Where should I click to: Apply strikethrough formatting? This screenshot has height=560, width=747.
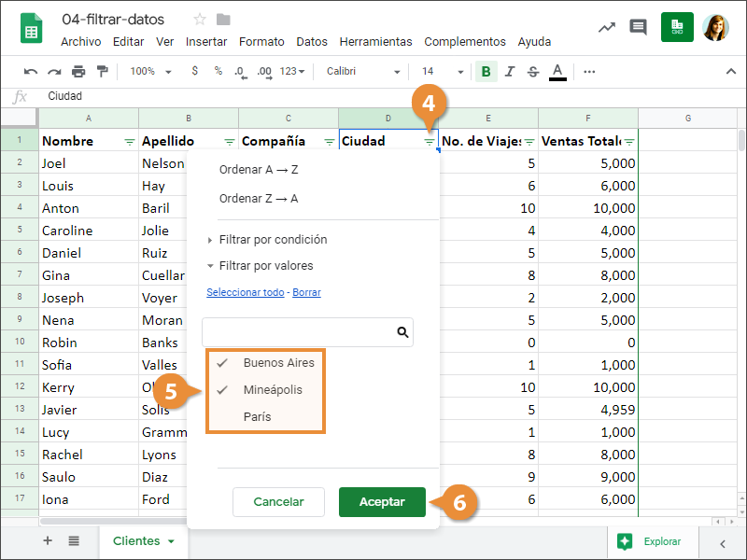tap(533, 72)
